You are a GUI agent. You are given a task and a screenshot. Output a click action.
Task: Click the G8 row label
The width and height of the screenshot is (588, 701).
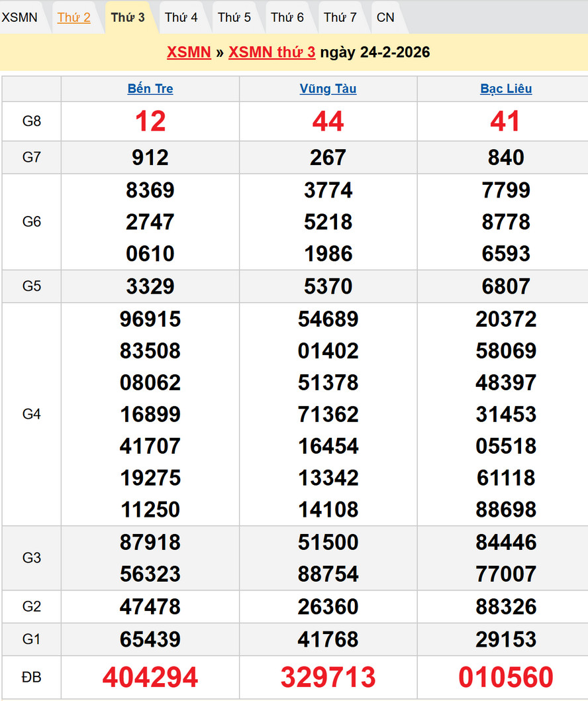[x=32, y=121]
